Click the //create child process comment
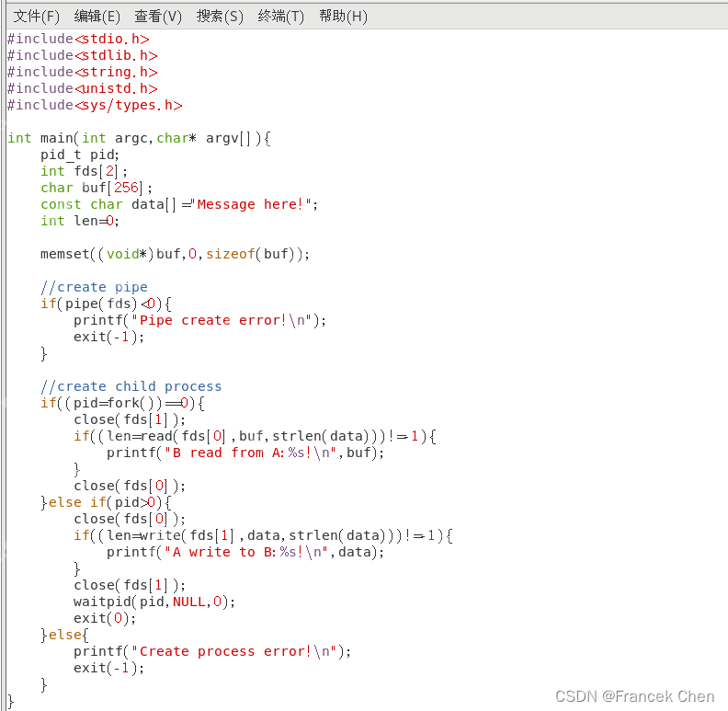The image size is (728, 711). [x=131, y=387]
